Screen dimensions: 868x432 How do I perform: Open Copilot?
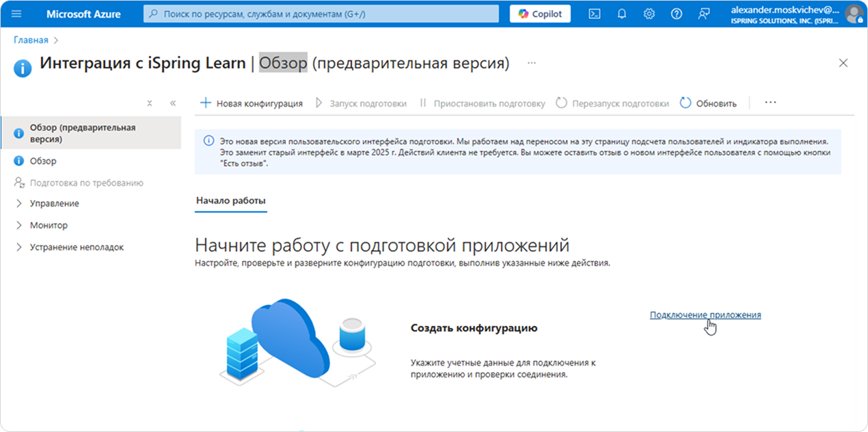(x=540, y=14)
